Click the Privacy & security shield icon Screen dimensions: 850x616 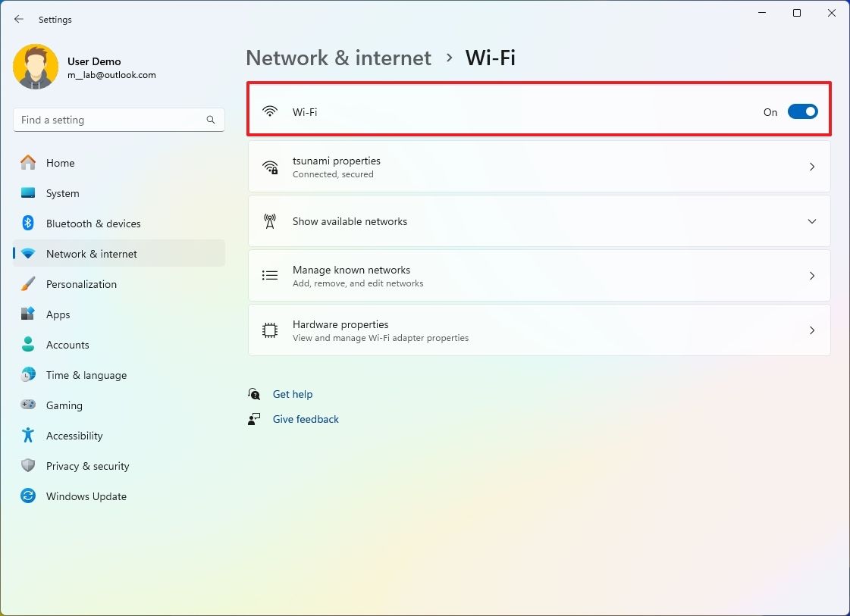click(x=28, y=466)
